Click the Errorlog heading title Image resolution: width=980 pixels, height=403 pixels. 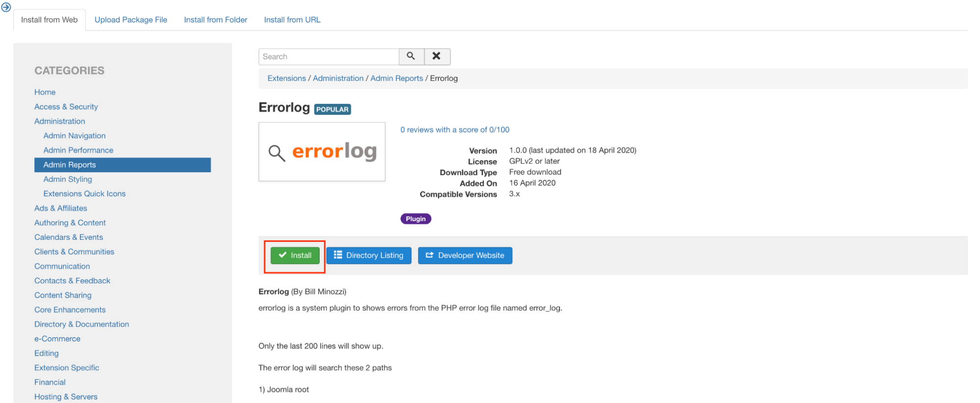(x=284, y=107)
